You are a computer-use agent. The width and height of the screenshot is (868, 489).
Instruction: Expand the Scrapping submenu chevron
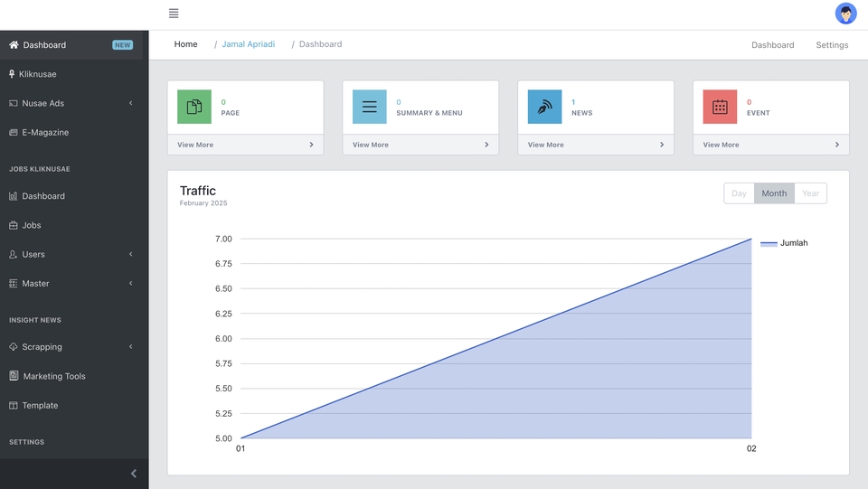(130, 347)
